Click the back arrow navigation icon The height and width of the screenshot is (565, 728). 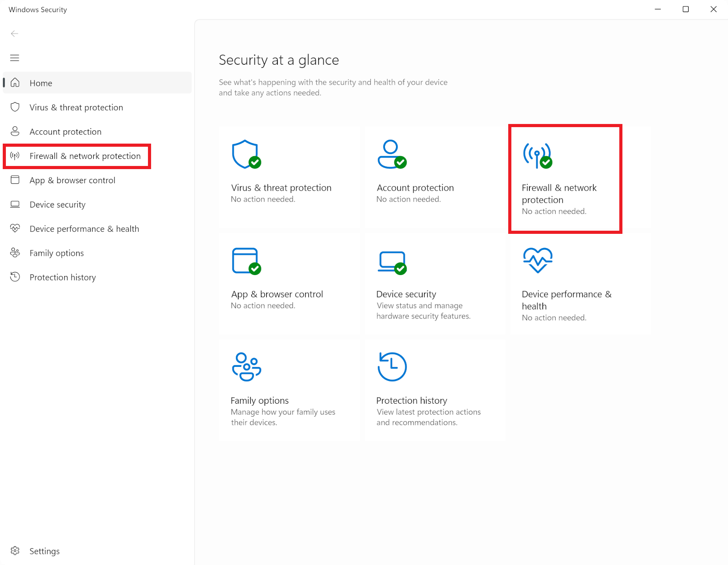tap(15, 33)
